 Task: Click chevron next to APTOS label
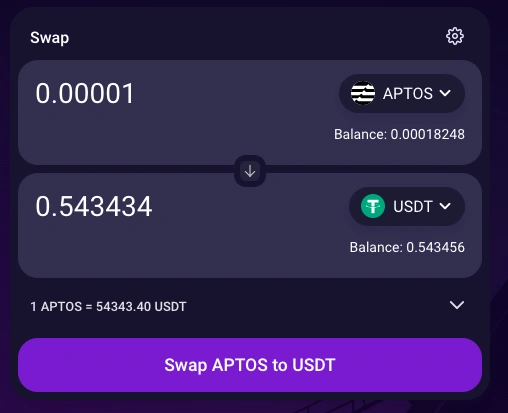pyautogui.click(x=445, y=93)
